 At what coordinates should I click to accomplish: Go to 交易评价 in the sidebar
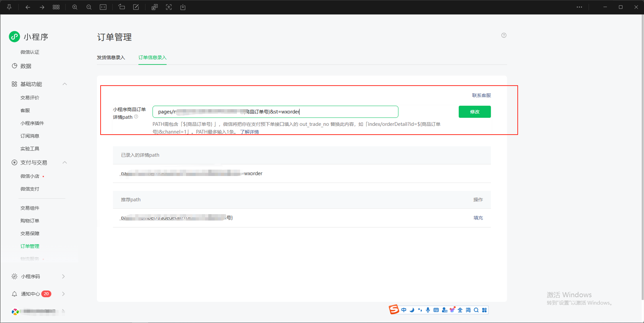pyautogui.click(x=30, y=98)
